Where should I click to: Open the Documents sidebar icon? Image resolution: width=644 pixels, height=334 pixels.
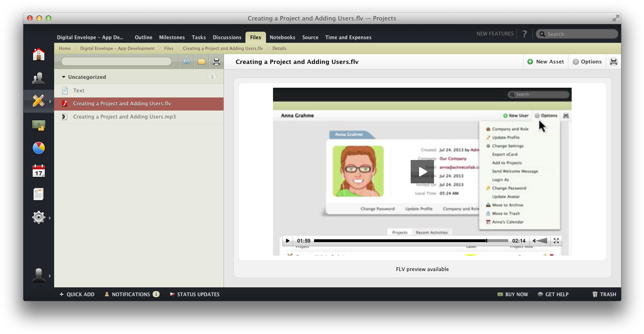[39, 194]
